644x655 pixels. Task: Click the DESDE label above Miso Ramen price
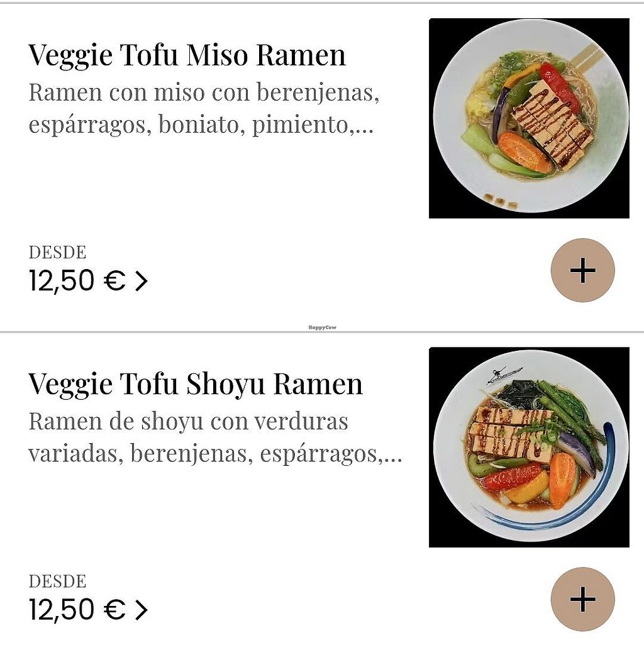click(x=57, y=253)
